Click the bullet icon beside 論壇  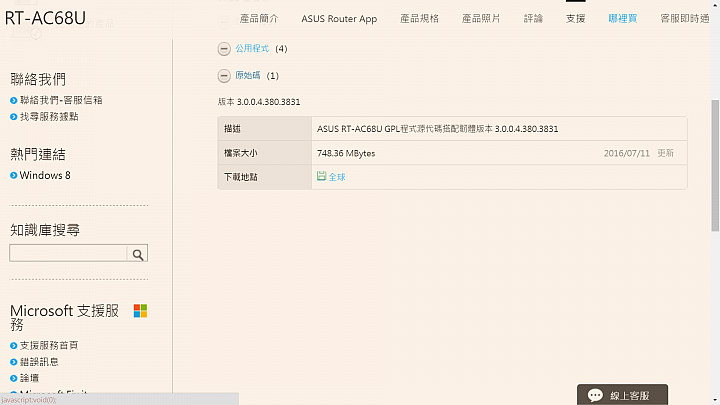[x=13, y=378]
